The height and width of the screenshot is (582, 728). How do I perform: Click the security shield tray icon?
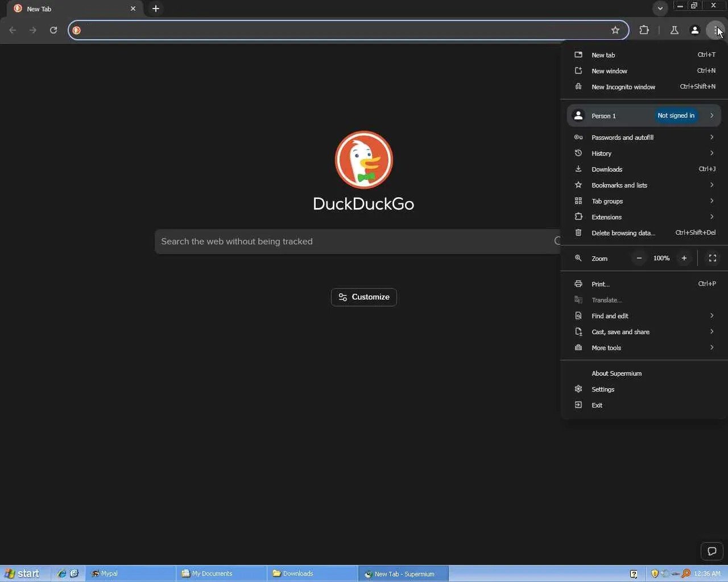pos(655,574)
